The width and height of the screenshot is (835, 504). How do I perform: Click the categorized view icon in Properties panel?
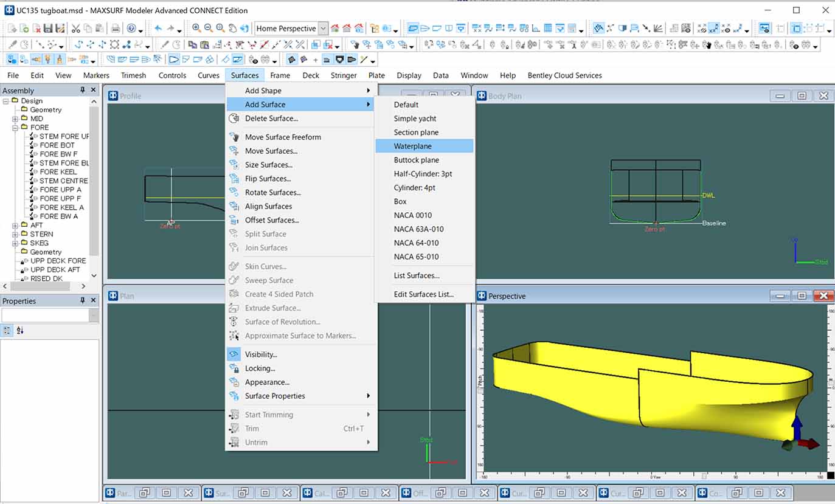(x=7, y=331)
